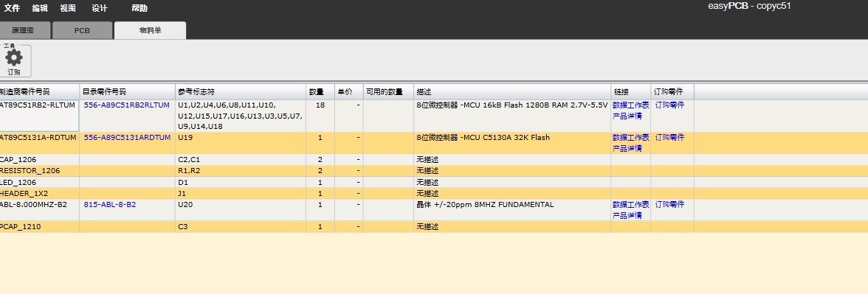Sort by 数量 column header
Viewport: 868px width, 294px height.
point(320,91)
